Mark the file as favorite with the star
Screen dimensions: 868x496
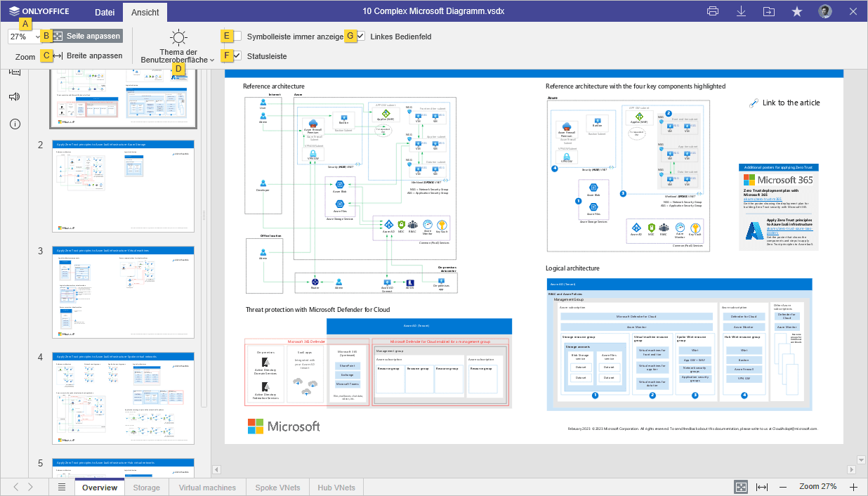coord(797,11)
